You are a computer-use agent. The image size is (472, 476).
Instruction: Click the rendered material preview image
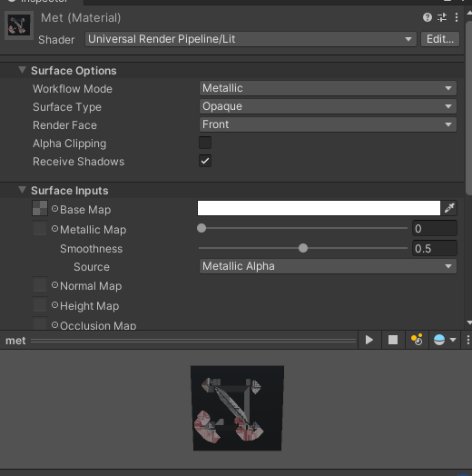coord(238,408)
